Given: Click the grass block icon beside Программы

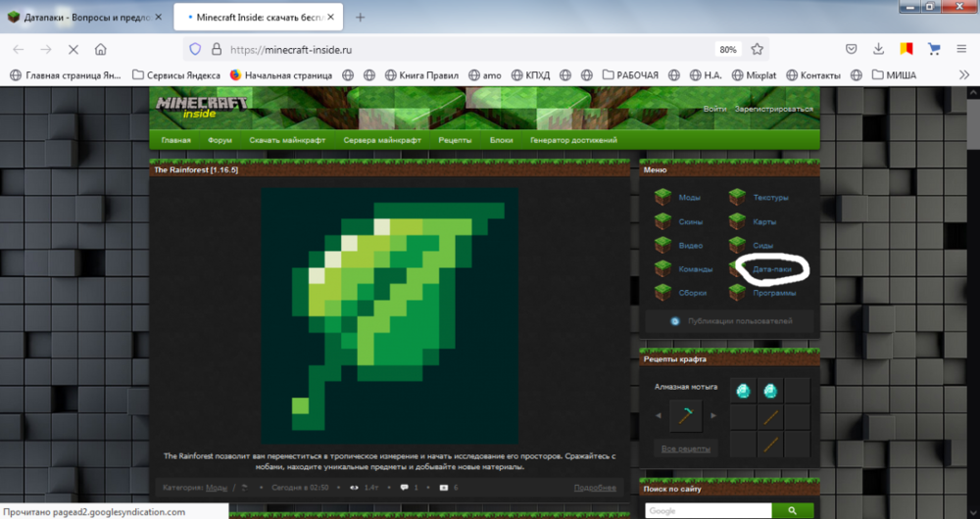Looking at the screenshot, I should click(x=737, y=292).
